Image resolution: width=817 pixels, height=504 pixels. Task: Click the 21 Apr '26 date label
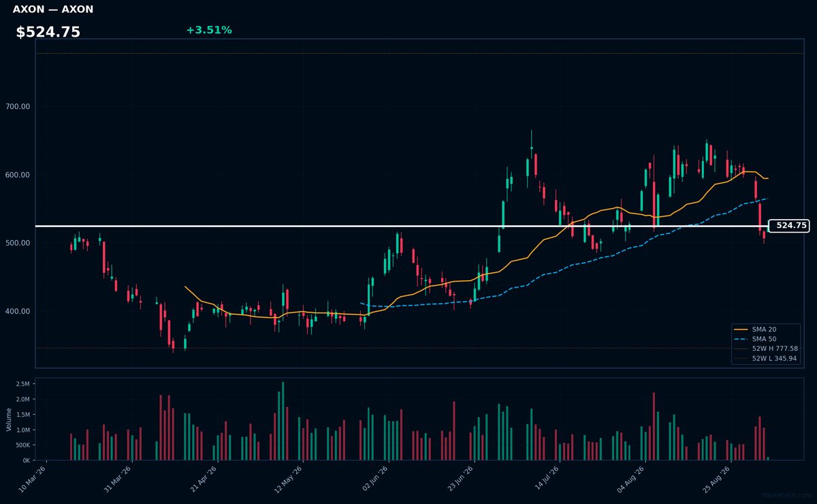click(x=203, y=480)
